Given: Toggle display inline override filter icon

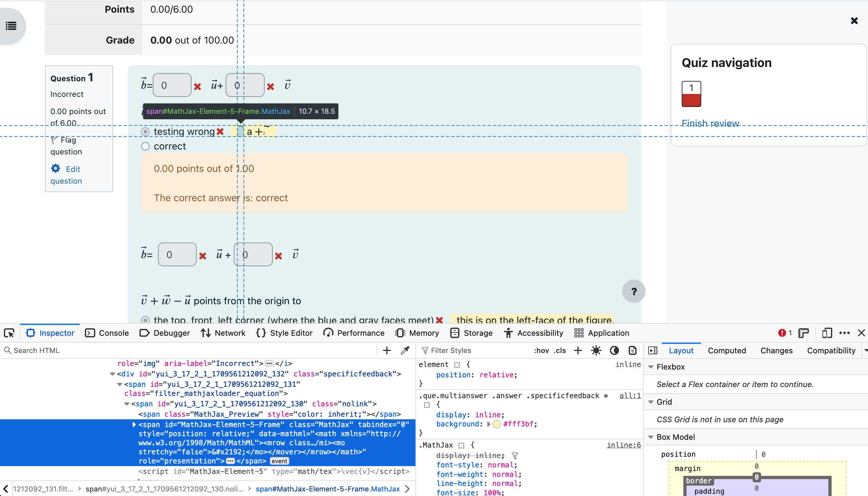Looking at the screenshot, I should [x=515, y=456].
